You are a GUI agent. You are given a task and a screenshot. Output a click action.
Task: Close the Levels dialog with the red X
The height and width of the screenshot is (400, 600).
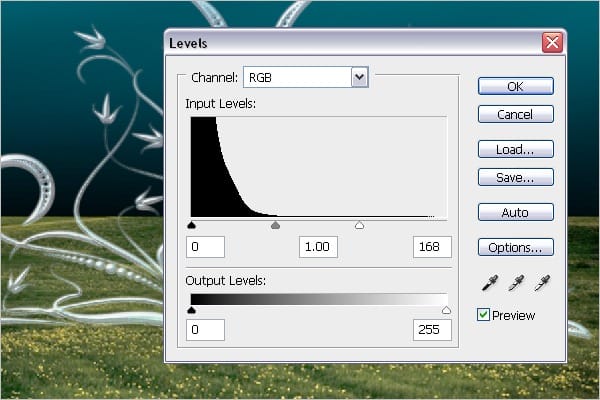pyautogui.click(x=551, y=43)
